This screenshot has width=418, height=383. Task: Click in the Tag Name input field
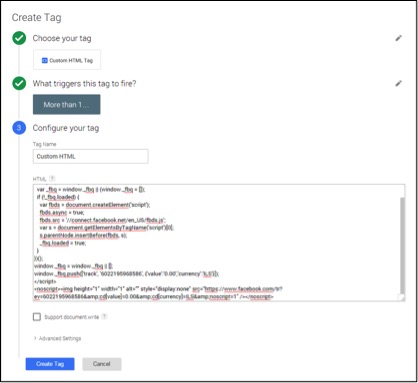click(90, 156)
